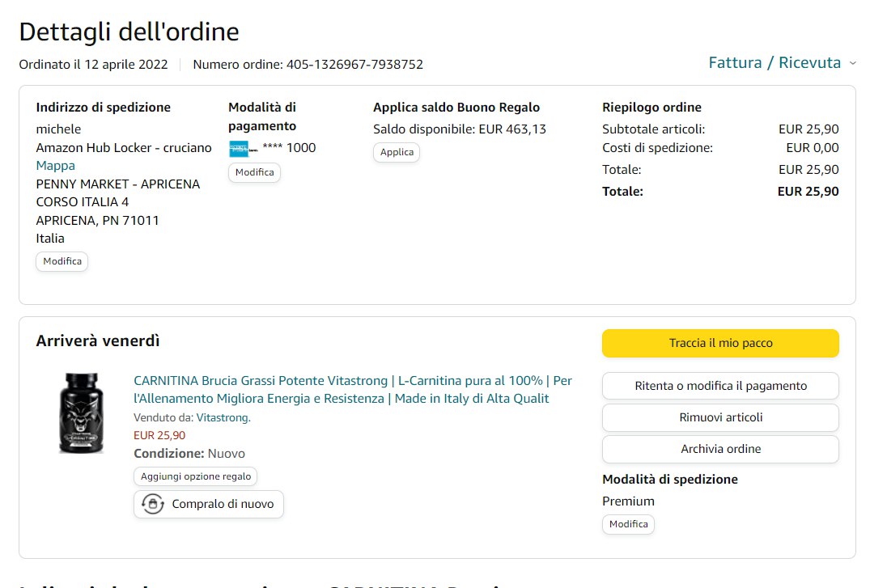Click the reorder icon in Compralo di nuovo
This screenshot has height=588, width=887.
point(153,504)
